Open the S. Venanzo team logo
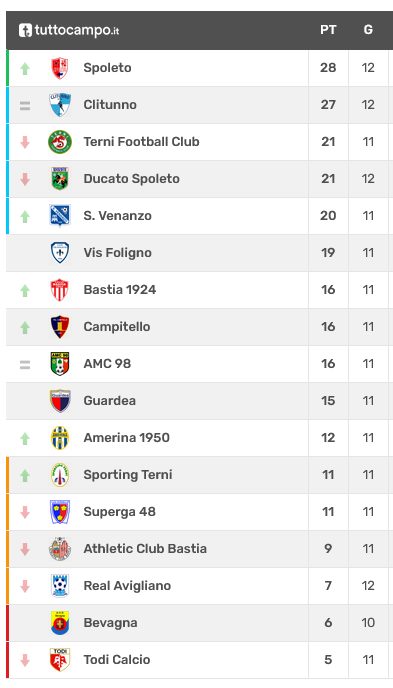The image size is (393, 688). (x=60, y=215)
